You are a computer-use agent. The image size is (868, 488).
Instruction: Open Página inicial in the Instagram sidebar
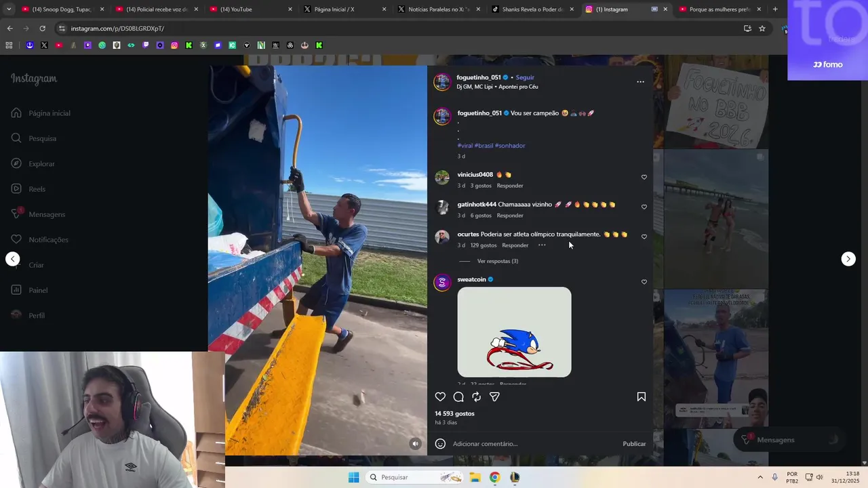pos(41,113)
